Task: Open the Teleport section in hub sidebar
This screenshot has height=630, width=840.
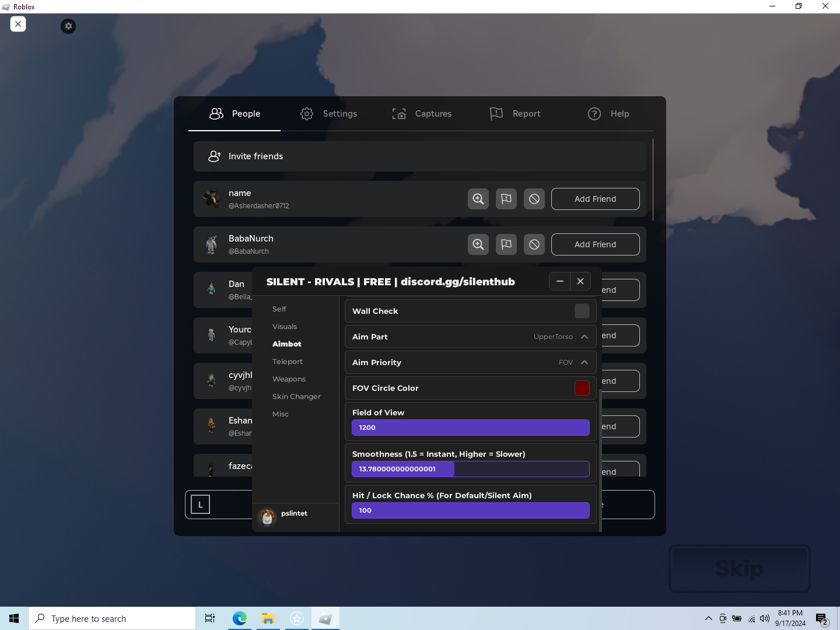Action: tap(288, 362)
